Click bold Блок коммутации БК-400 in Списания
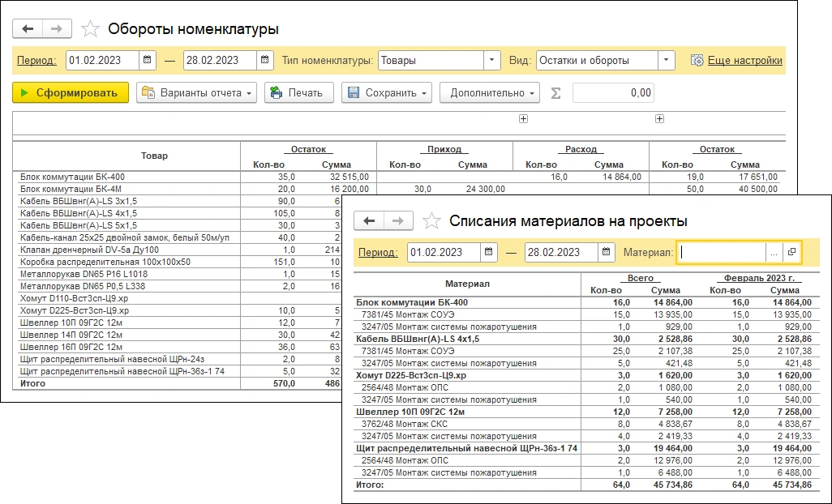The image size is (832, 504). point(412,302)
